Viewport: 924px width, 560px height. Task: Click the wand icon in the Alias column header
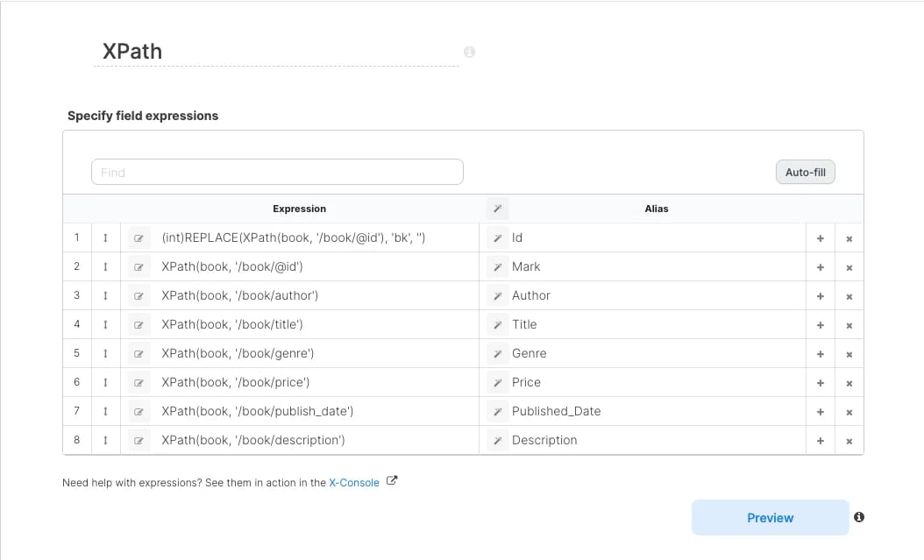point(497,209)
